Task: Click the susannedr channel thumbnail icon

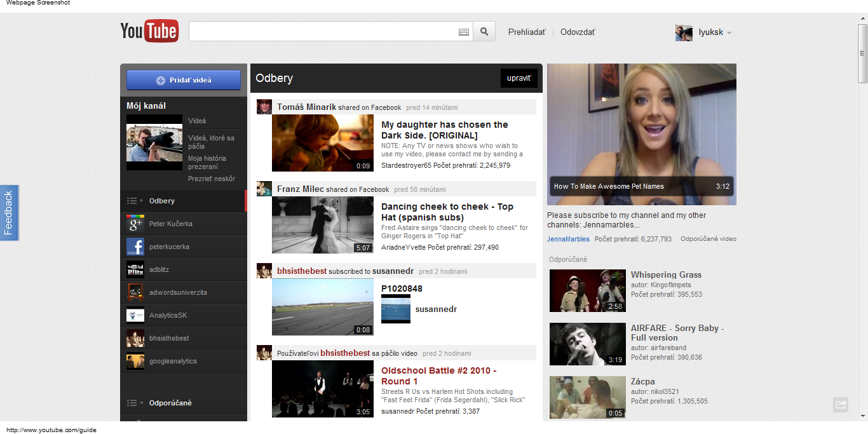Action: point(396,309)
